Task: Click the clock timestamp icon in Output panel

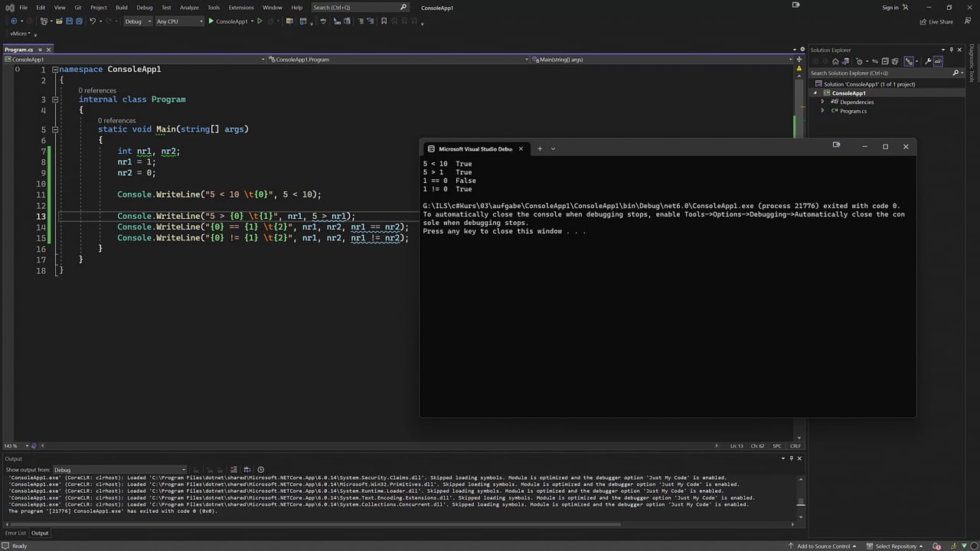Action: tap(261, 469)
